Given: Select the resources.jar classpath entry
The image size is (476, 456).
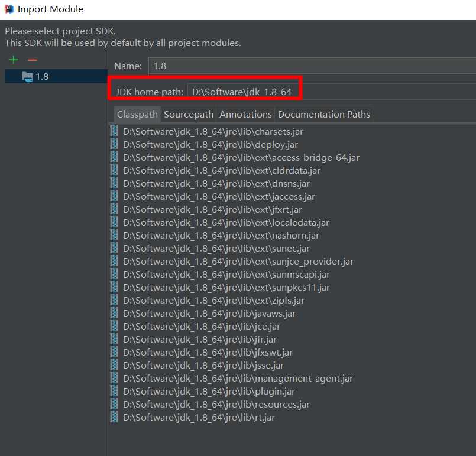Looking at the screenshot, I should 216,405.
